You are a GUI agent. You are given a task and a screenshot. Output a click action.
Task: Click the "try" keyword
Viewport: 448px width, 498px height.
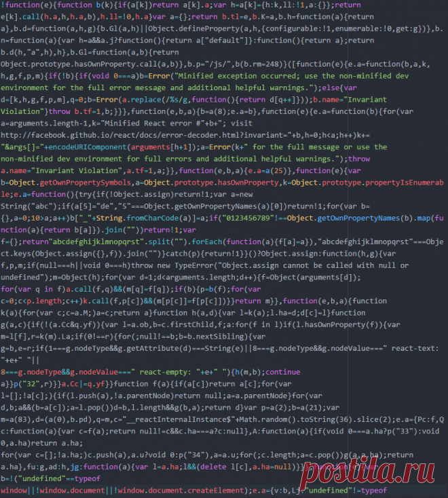pos(86,194)
